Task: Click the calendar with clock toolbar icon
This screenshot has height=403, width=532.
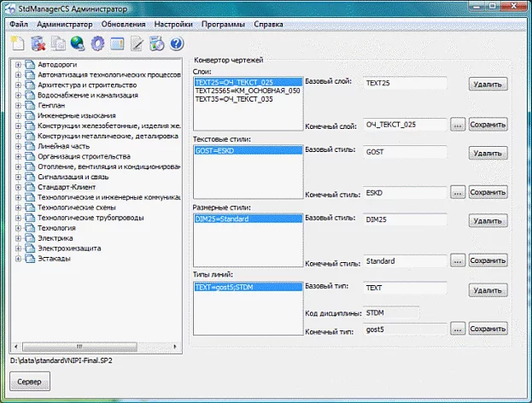Action: 157,43
